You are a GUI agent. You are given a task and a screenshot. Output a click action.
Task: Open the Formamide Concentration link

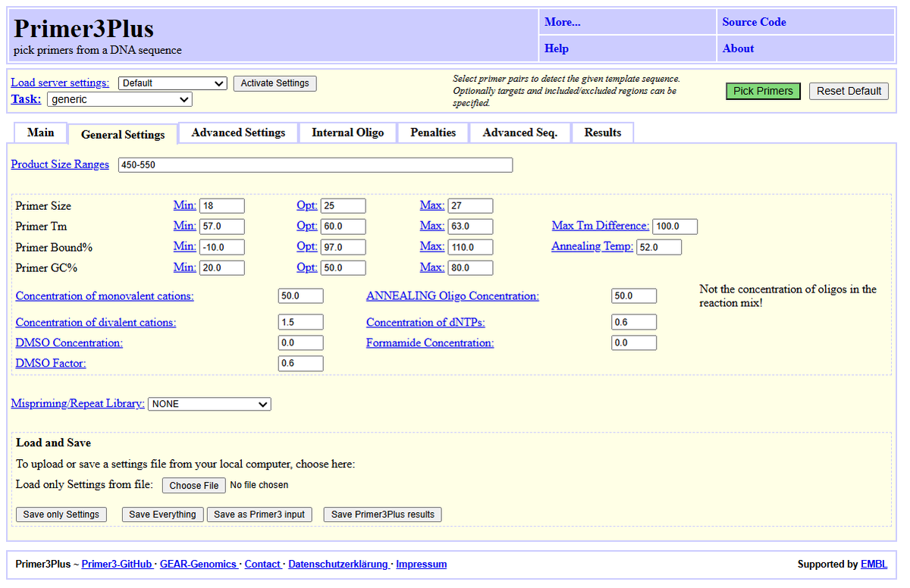pos(430,343)
